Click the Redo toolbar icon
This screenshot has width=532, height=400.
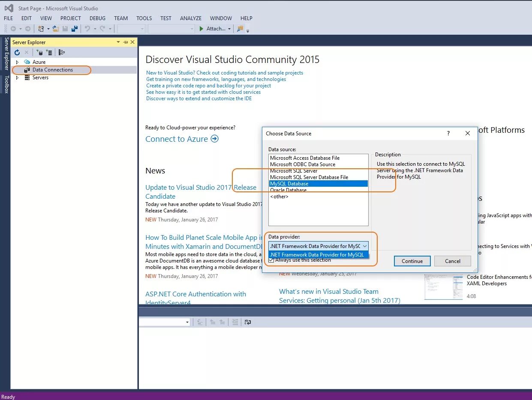pos(102,29)
